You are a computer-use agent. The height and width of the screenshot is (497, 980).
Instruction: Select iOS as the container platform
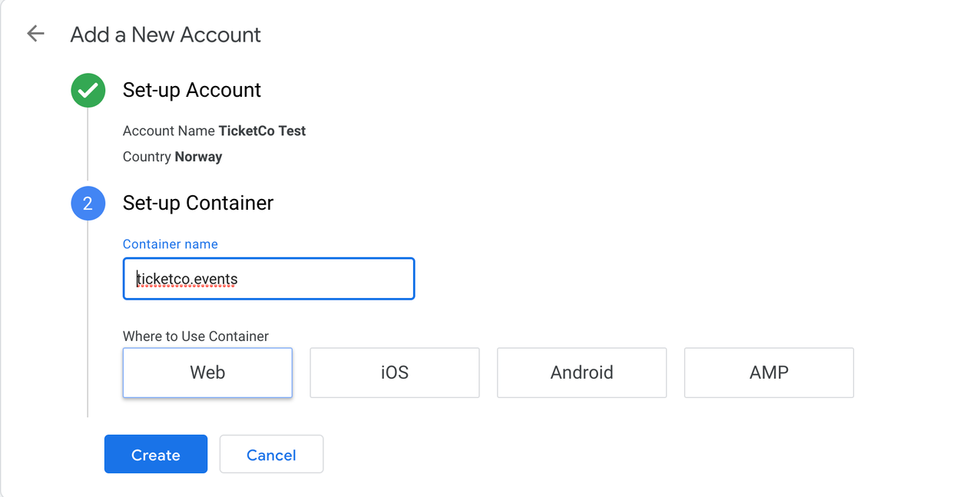(x=395, y=373)
